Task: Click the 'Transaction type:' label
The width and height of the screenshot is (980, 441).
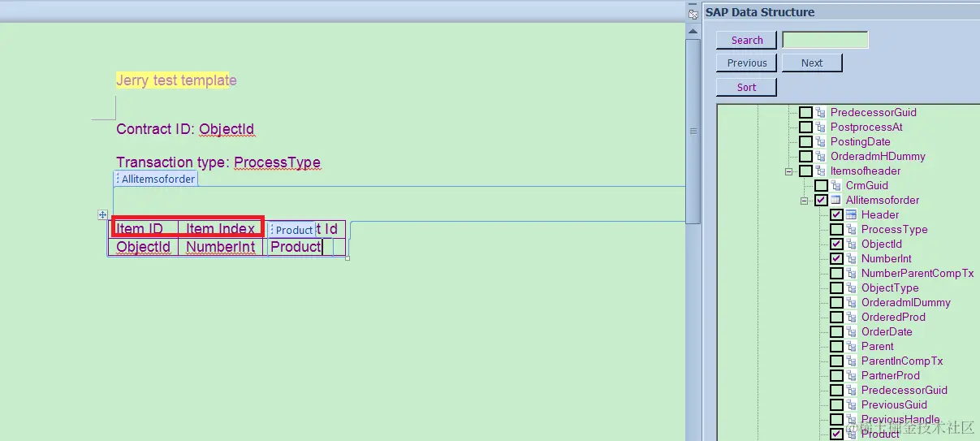Action: (x=173, y=162)
